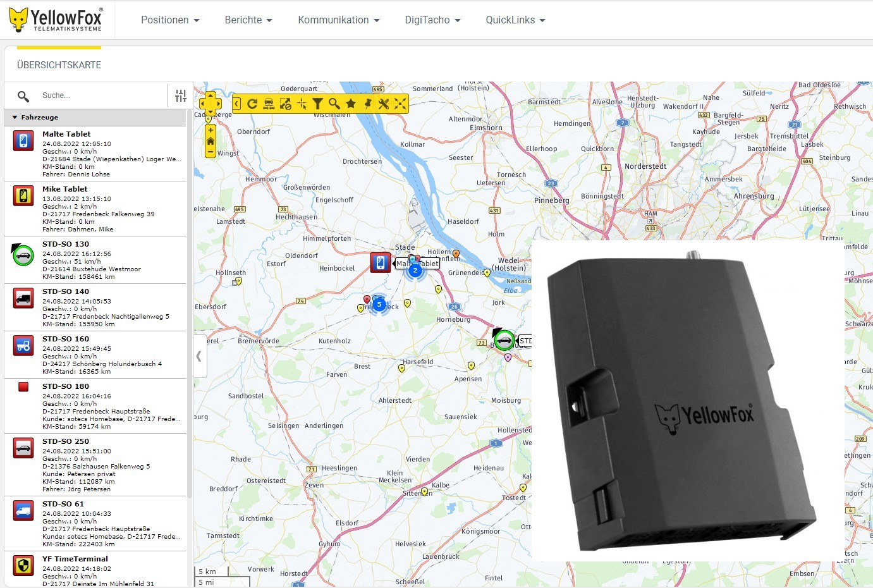Open map settings with the wrench tools icon
The image size is (873, 588).
(x=384, y=104)
